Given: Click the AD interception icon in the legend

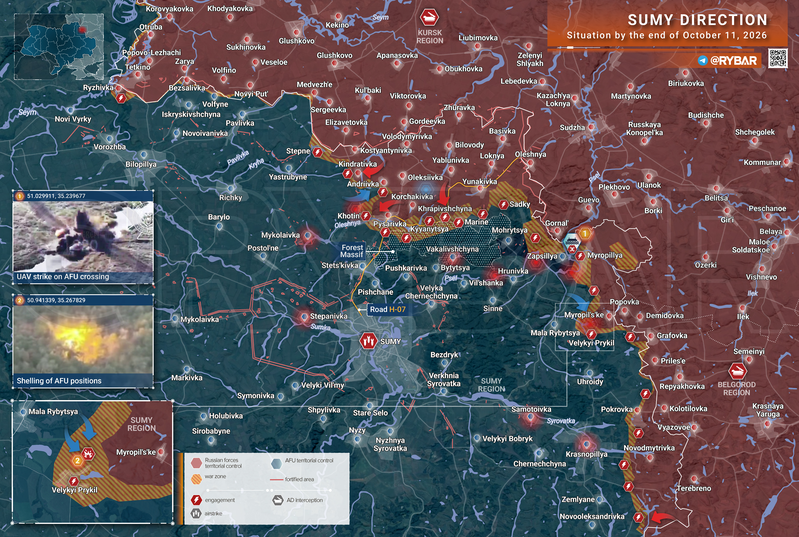Looking at the screenshot, I should (x=278, y=500).
